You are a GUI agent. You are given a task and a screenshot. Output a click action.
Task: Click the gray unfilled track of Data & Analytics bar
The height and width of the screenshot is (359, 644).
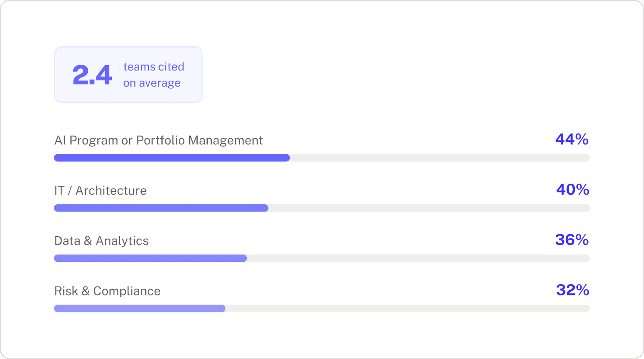tap(418, 258)
